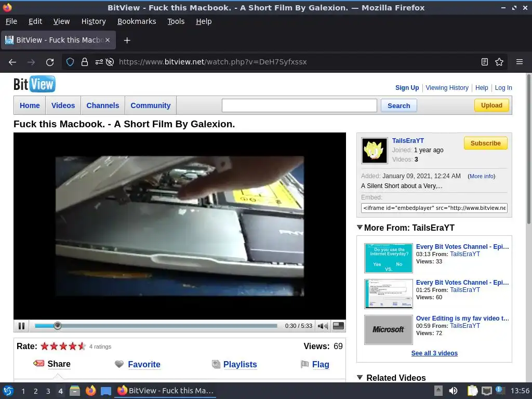Screen dimensions: 532x399
Task: Go to the Community tab
Action: click(x=151, y=105)
